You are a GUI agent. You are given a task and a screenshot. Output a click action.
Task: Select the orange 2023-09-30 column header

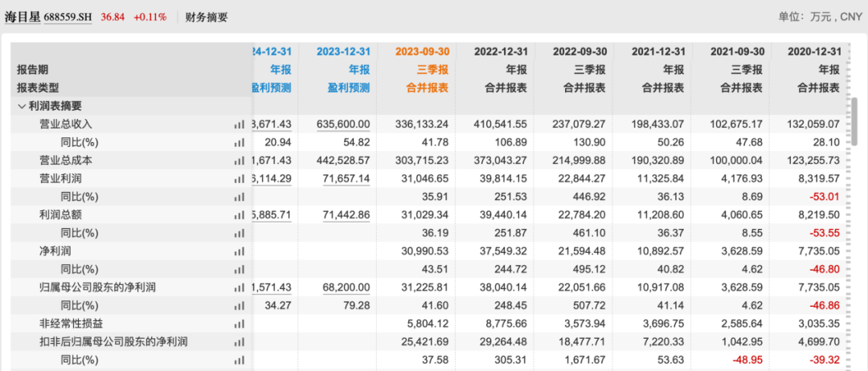coord(423,51)
